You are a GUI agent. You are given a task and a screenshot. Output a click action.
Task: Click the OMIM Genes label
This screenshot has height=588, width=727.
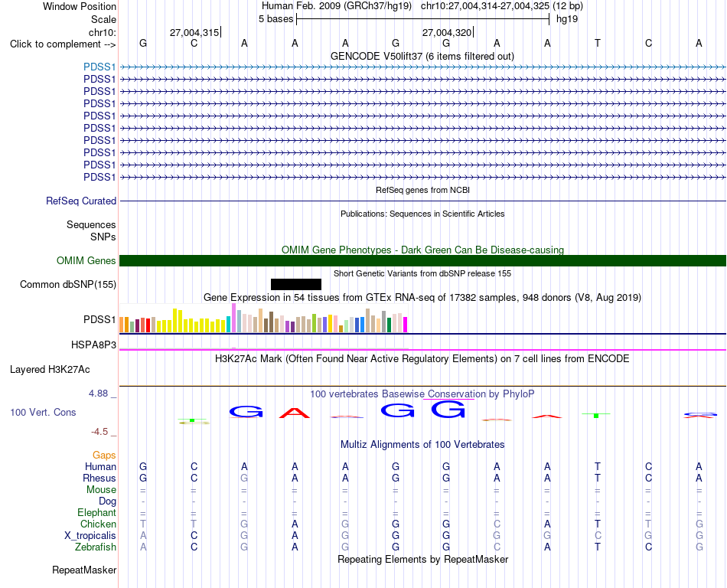coord(86,260)
